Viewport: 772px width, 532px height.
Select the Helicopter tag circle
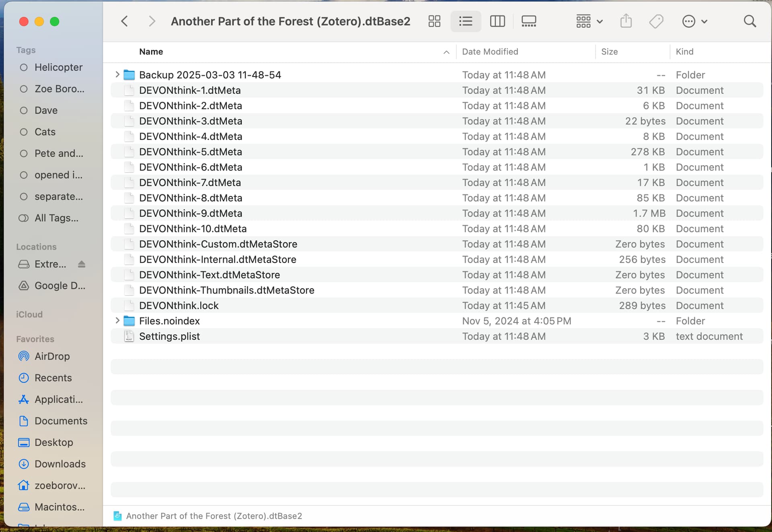24,67
